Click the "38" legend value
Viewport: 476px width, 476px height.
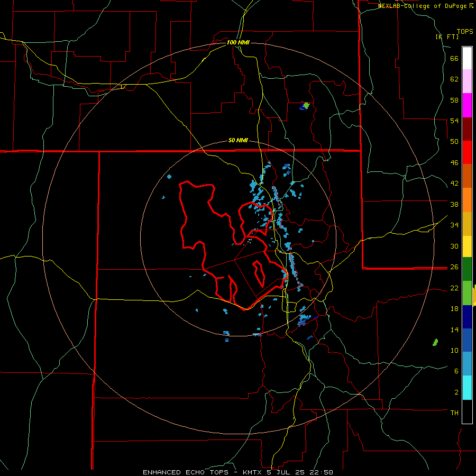click(x=454, y=204)
